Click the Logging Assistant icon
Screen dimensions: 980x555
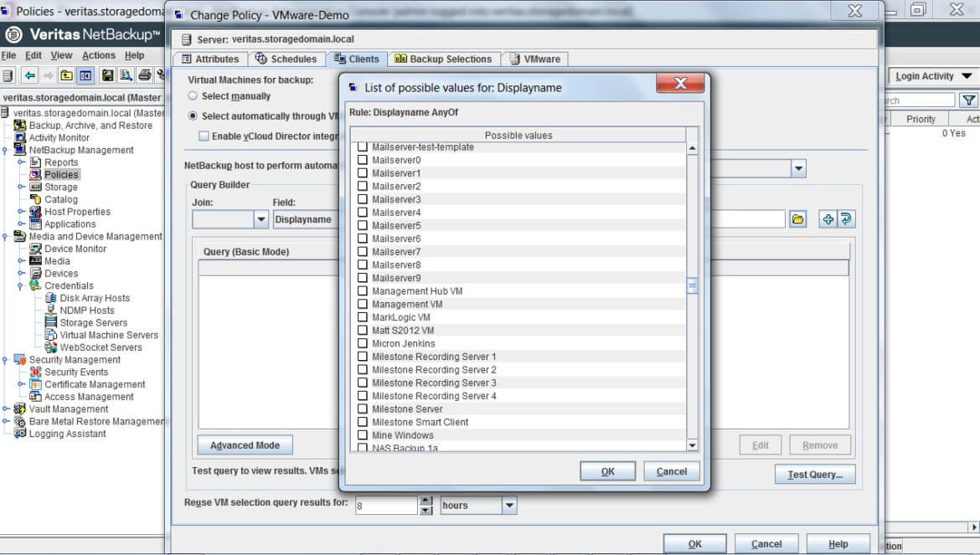[x=20, y=434]
